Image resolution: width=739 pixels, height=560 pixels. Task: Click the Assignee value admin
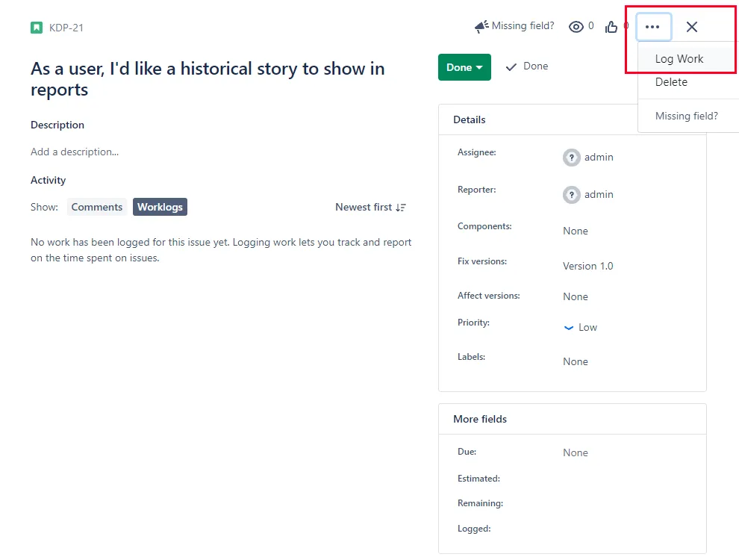pyautogui.click(x=599, y=158)
